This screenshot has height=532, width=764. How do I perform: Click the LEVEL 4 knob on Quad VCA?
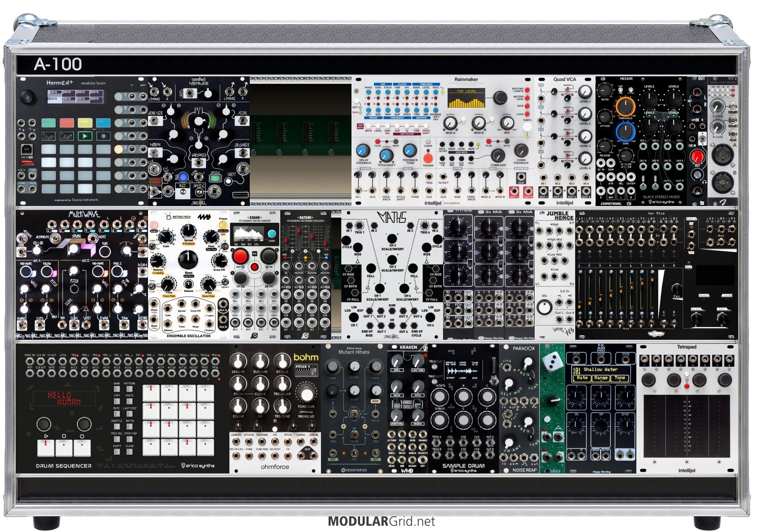585,159
